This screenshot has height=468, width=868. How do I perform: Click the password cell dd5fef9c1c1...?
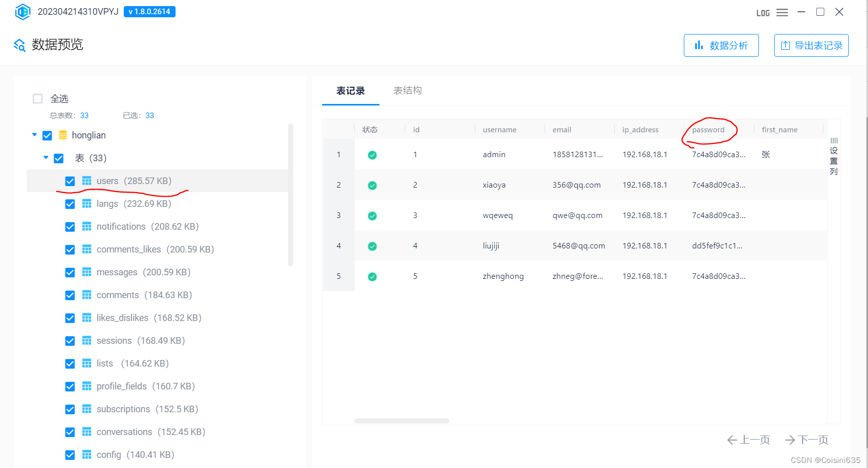[717, 246]
